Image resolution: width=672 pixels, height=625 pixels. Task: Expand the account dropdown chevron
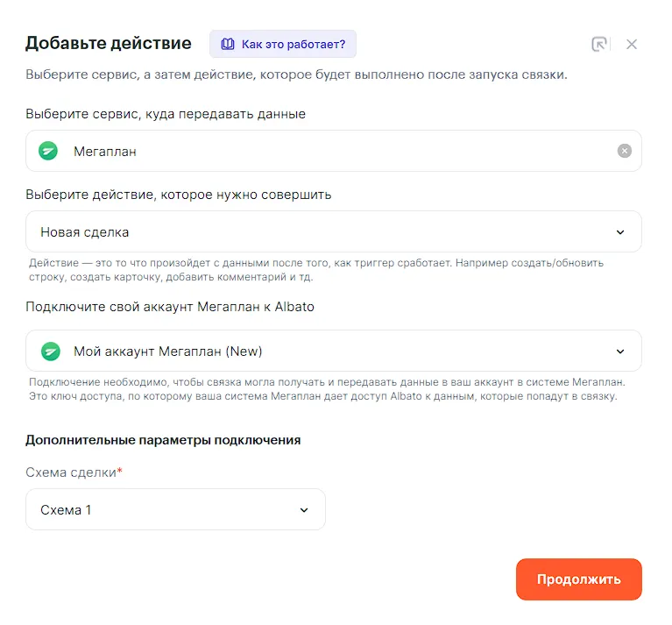(620, 352)
